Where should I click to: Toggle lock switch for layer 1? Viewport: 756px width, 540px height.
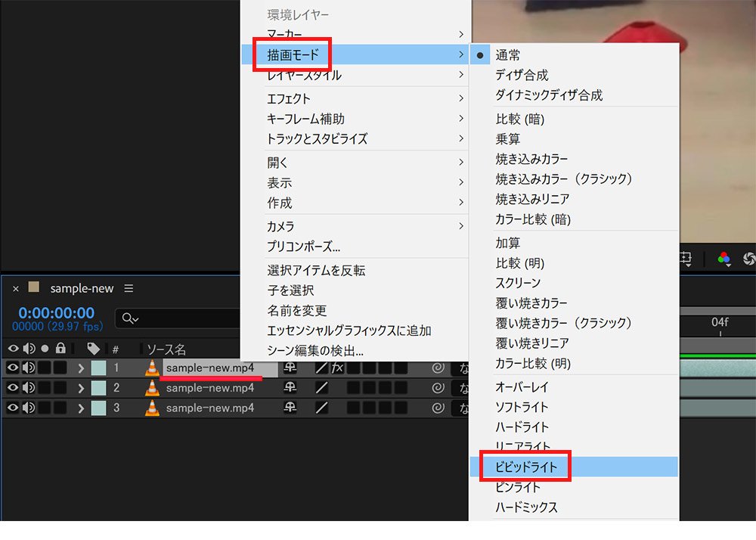pyautogui.click(x=60, y=368)
